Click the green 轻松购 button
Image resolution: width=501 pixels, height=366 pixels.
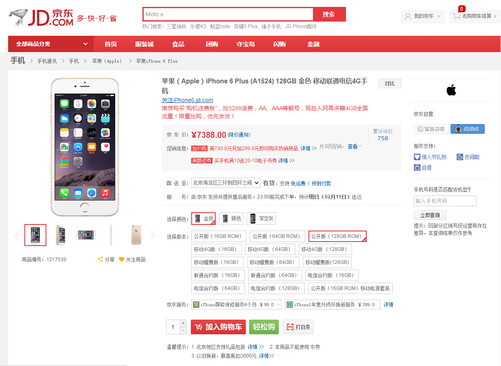(264, 327)
